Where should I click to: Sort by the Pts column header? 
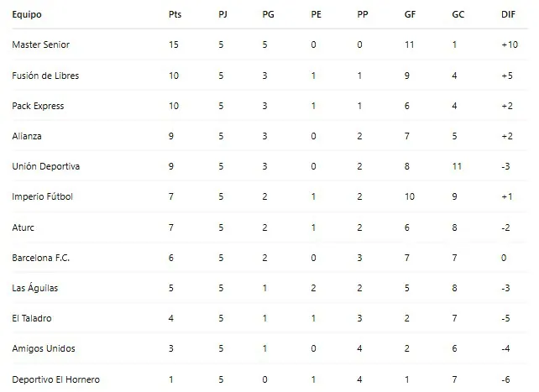(x=174, y=15)
